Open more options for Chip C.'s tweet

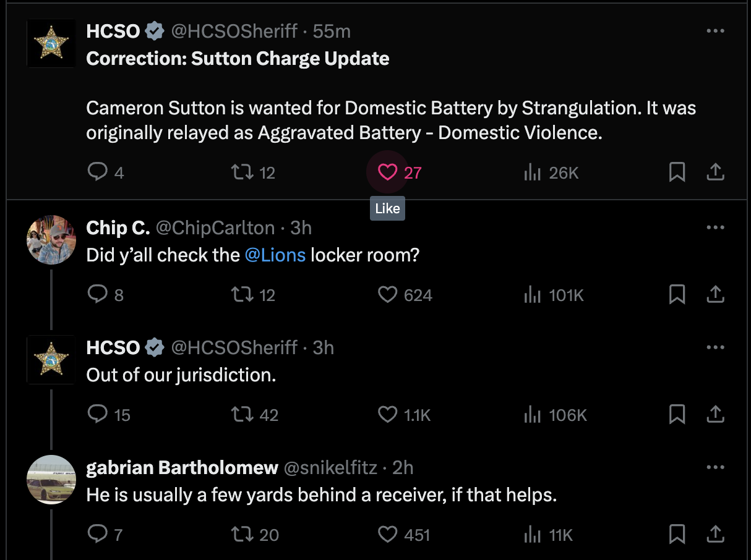pos(715,227)
